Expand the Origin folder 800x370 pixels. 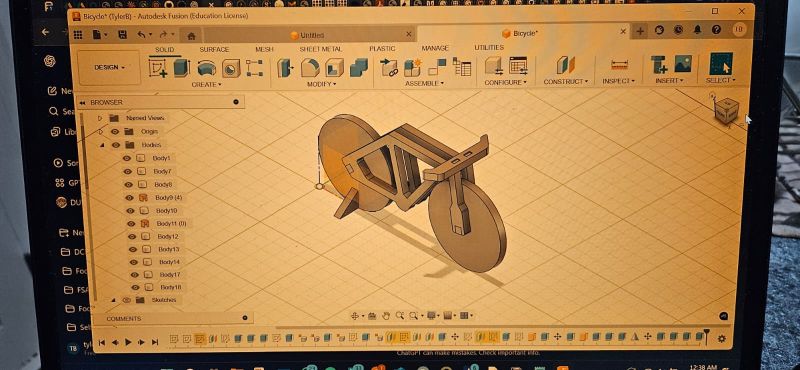pyautogui.click(x=101, y=132)
